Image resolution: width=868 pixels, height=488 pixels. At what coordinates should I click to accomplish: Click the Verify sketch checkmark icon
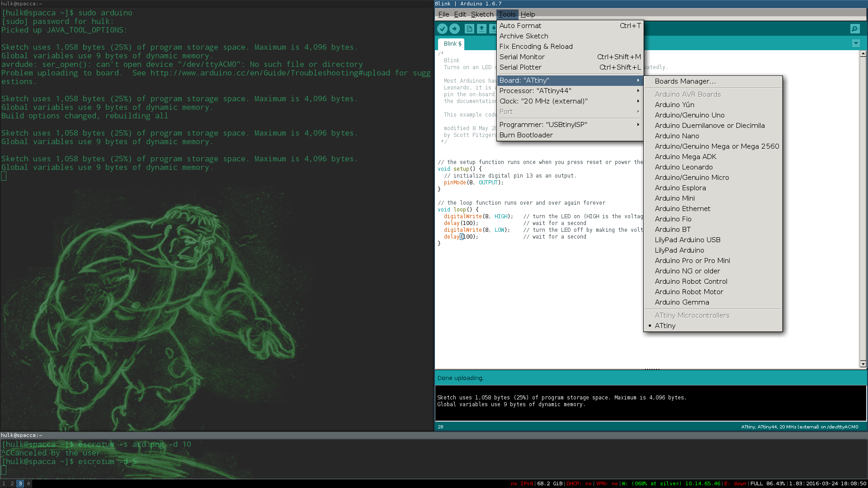tap(442, 29)
